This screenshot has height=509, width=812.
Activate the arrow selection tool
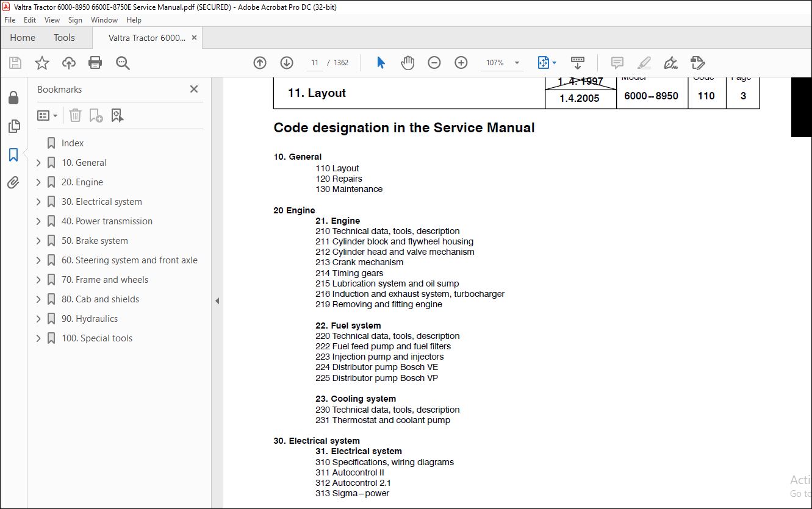381,63
